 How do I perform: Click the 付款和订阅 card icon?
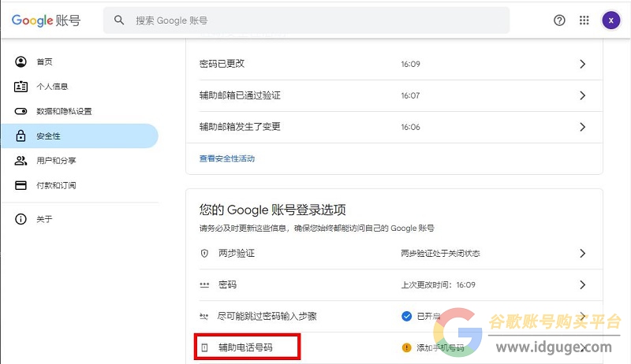21,185
